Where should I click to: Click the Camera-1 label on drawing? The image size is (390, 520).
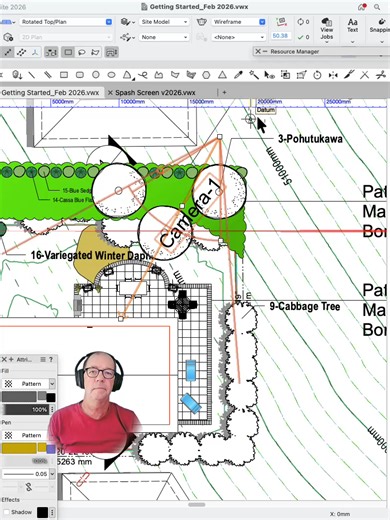[190, 213]
